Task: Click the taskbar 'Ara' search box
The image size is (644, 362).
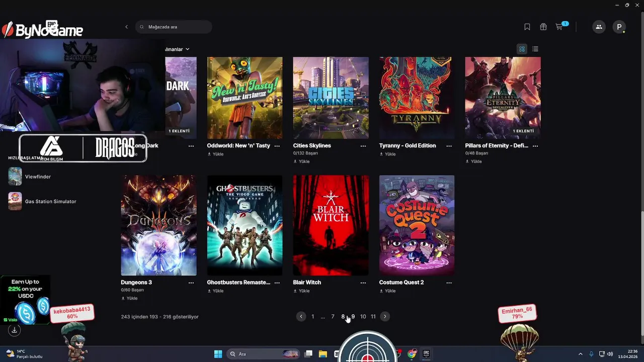Action: (264, 354)
